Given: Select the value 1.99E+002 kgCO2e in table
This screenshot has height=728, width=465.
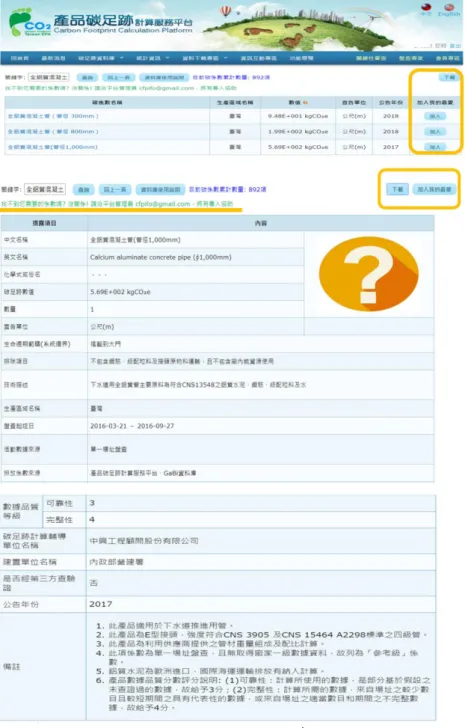Looking at the screenshot, I should 298,132.
